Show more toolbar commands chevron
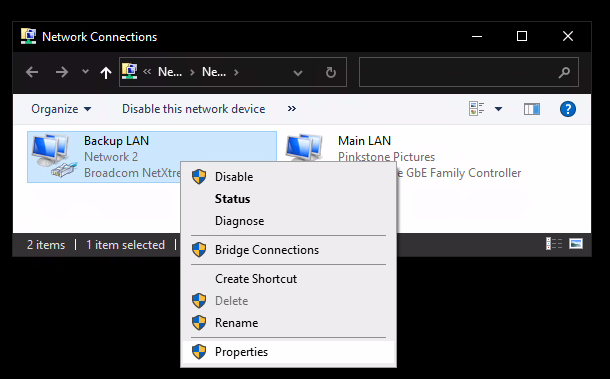 (x=292, y=109)
